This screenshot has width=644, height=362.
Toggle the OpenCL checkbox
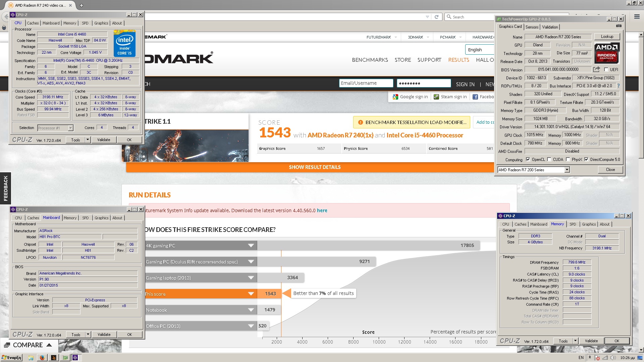pyautogui.click(x=528, y=160)
